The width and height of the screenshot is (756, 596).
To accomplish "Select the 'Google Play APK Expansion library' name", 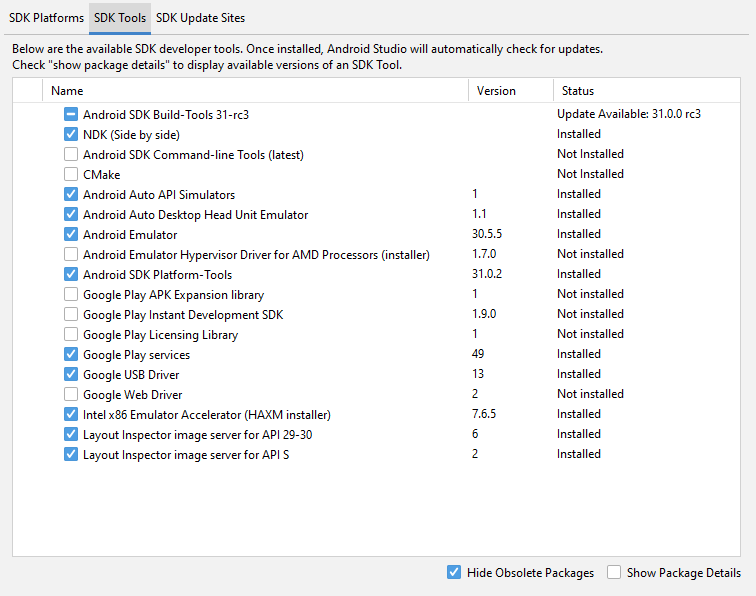I will (174, 295).
